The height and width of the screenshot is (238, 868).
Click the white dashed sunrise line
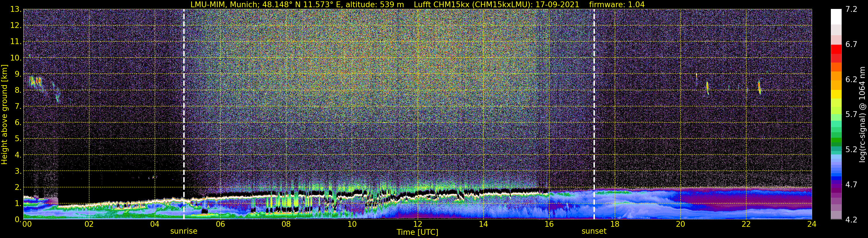pyautogui.click(x=184, y=114)
